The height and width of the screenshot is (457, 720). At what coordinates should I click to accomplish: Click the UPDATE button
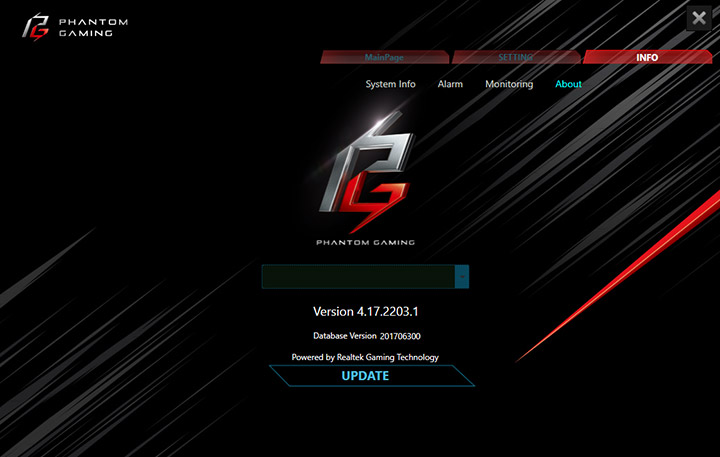(371, 376)
